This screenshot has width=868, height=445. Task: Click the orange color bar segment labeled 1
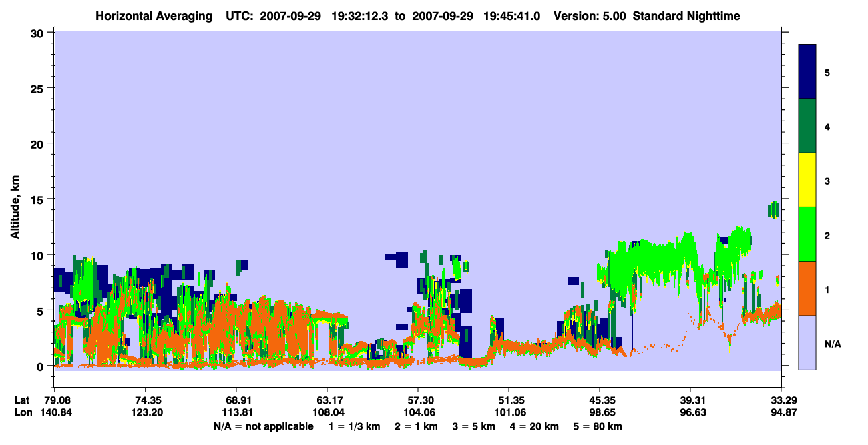807,288
